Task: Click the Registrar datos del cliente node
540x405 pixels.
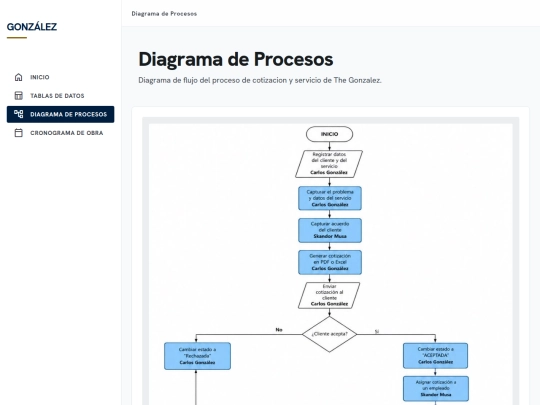Action: coord(329,164)
